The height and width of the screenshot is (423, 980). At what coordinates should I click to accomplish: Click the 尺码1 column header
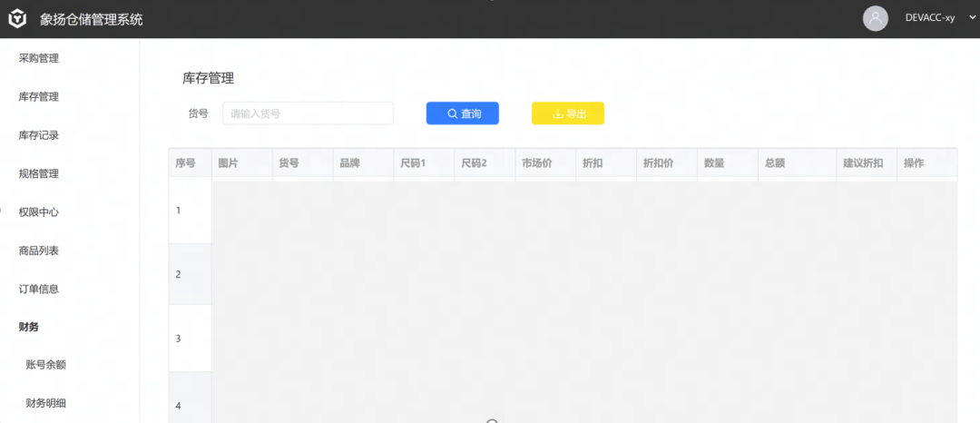click(424, 163)
